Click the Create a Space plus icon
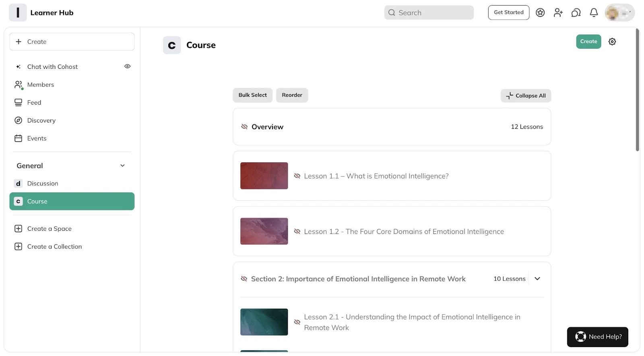644x356 pixels. pos(18,228)
